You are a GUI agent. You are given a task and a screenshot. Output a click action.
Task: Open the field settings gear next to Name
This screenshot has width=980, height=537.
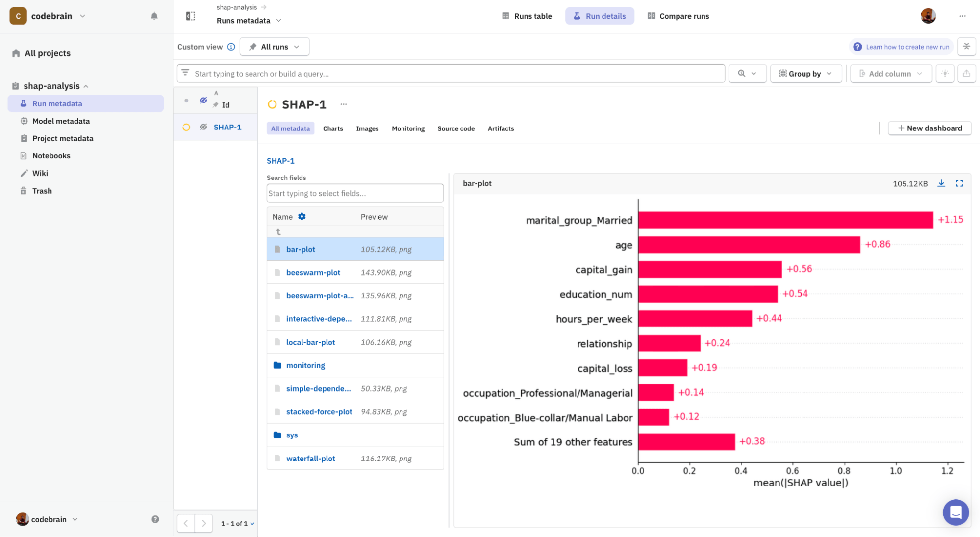click(302, 216)
